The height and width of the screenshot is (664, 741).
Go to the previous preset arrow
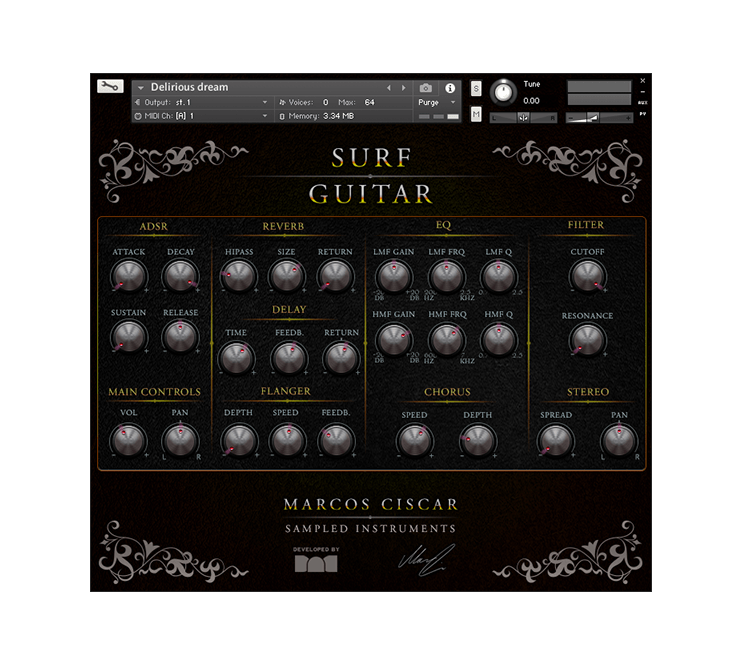click(x=389, y=88)
